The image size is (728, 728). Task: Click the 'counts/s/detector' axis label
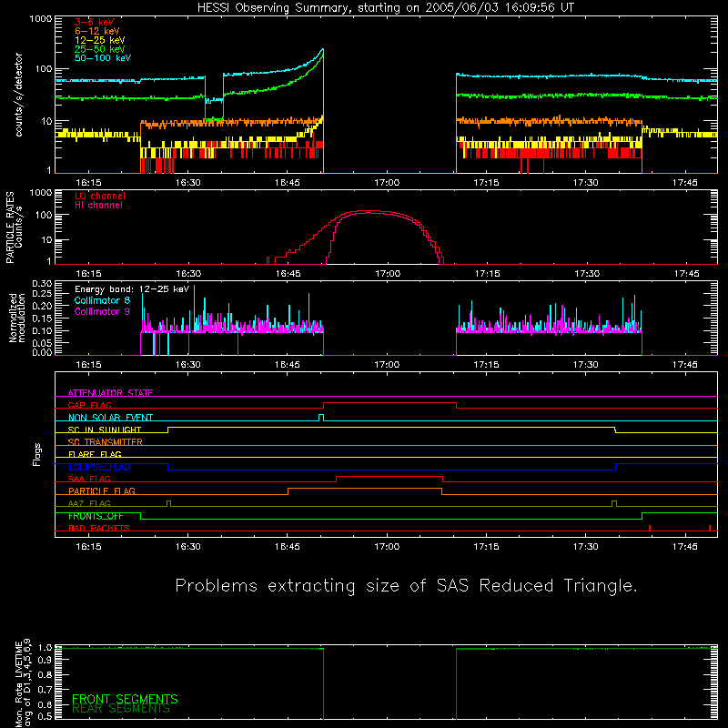[19, 95]
